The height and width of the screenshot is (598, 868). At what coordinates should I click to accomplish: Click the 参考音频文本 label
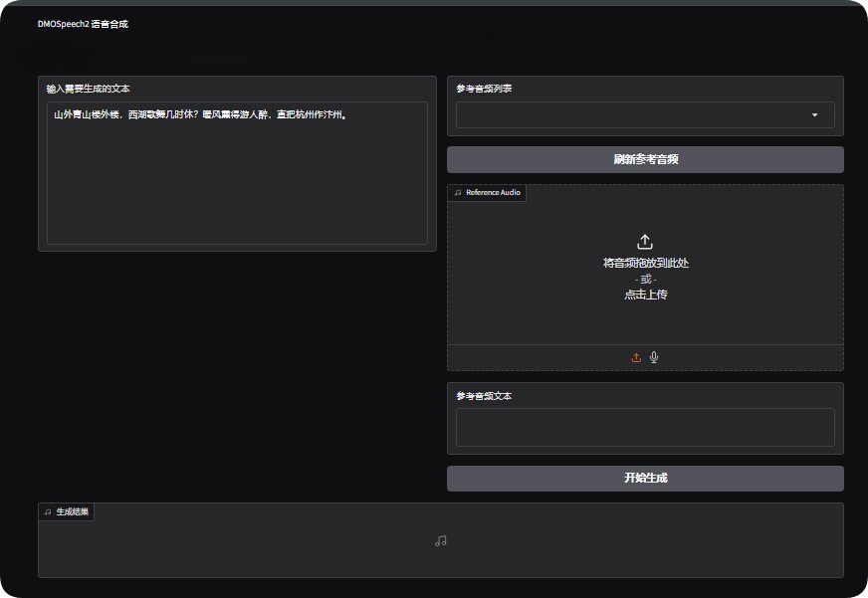pyautogui.click(x=484, y=396)
